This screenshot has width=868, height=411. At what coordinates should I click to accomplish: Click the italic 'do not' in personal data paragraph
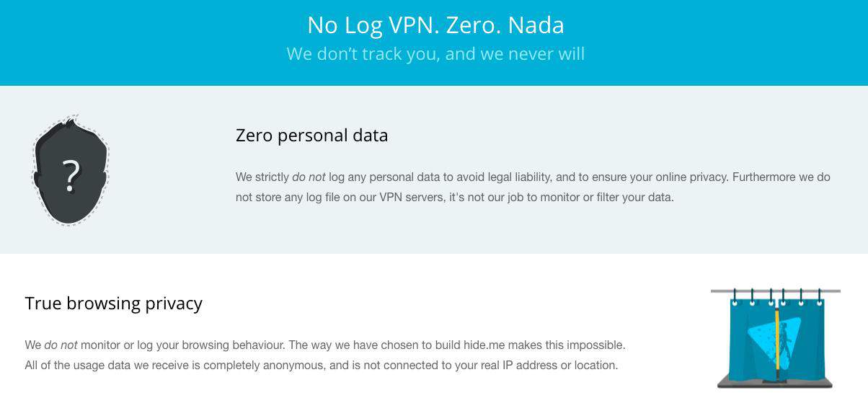pos(309,177)
